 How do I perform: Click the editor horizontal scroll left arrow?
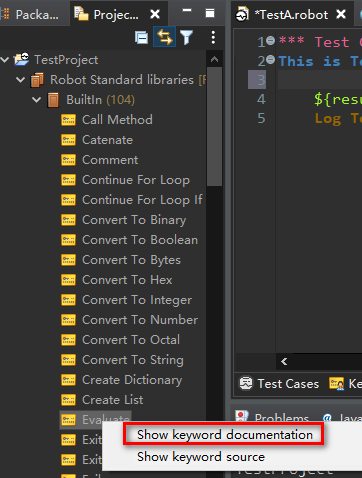(x=284, y=361)
